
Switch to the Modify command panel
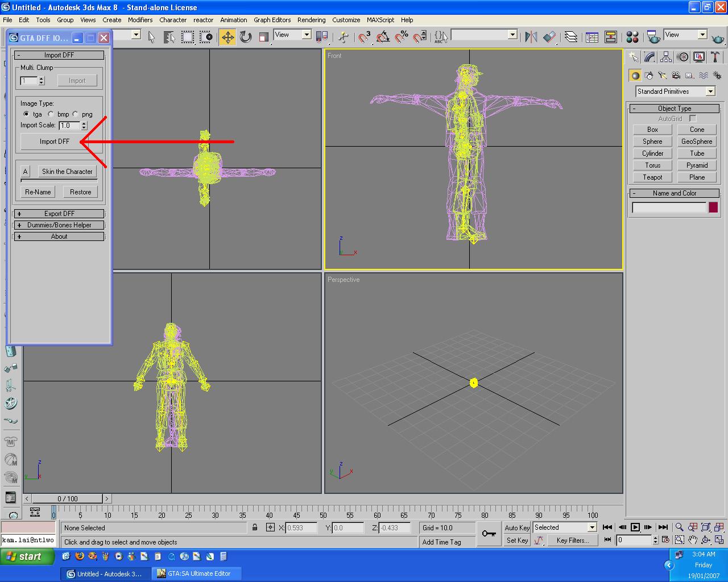(650, 57)
